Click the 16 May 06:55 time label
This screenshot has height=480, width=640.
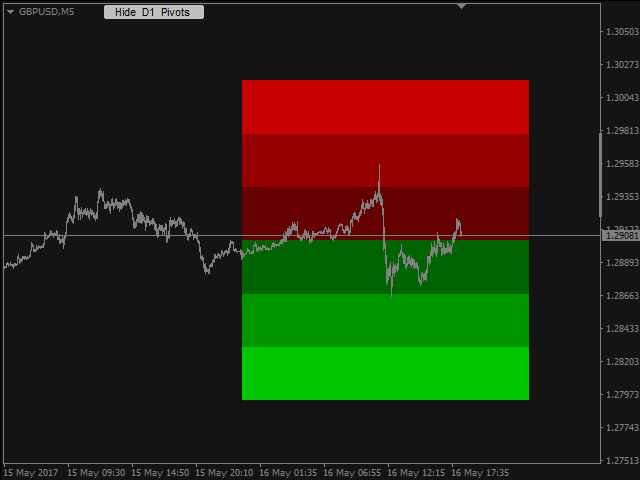coord(352,473)
